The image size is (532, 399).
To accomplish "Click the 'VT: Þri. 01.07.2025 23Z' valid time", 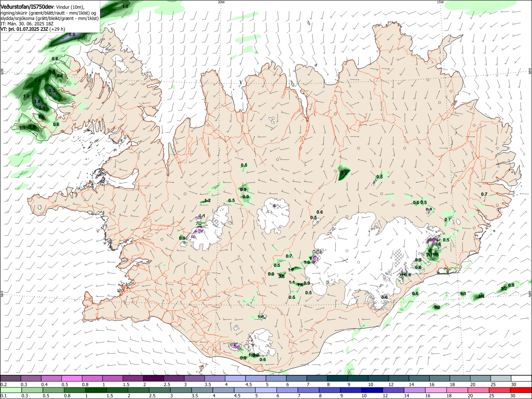I will click(x=24, y=29).
